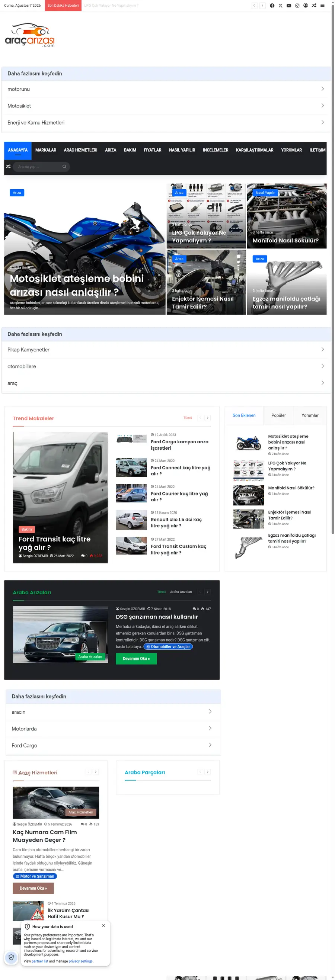
Task: Open Ford Transit kaç litre yağ alır tile
Action: [60, 498]
